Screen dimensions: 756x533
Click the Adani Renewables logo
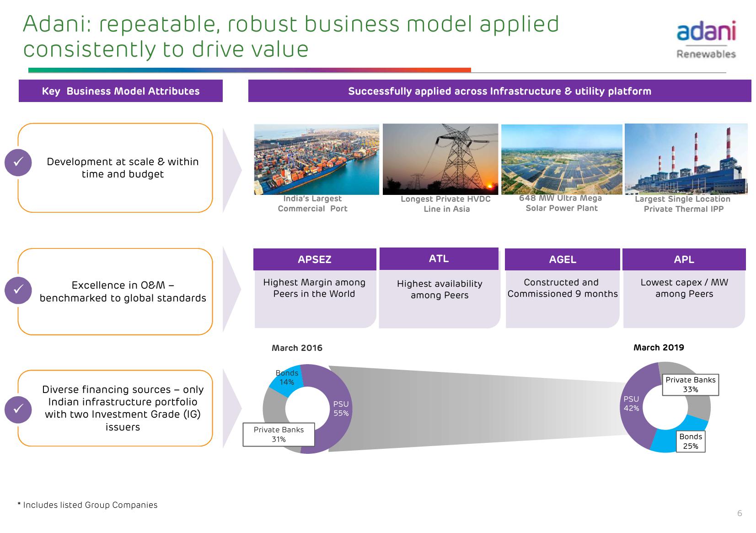(x=706, y=40)
